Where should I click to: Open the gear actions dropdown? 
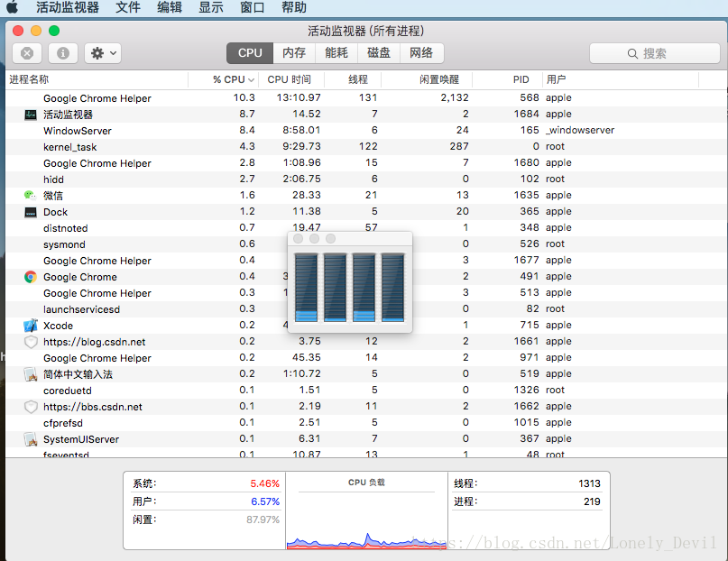pos(103,53)
